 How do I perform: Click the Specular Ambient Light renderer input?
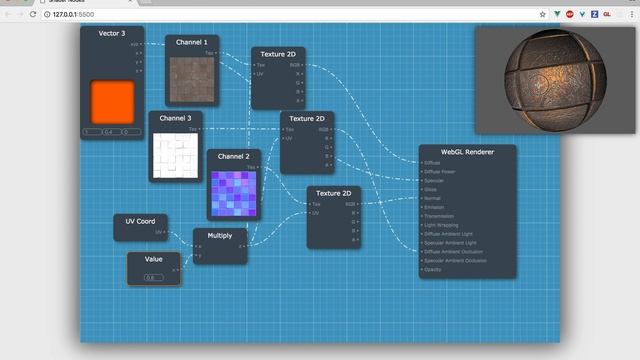tap(422, 243)
